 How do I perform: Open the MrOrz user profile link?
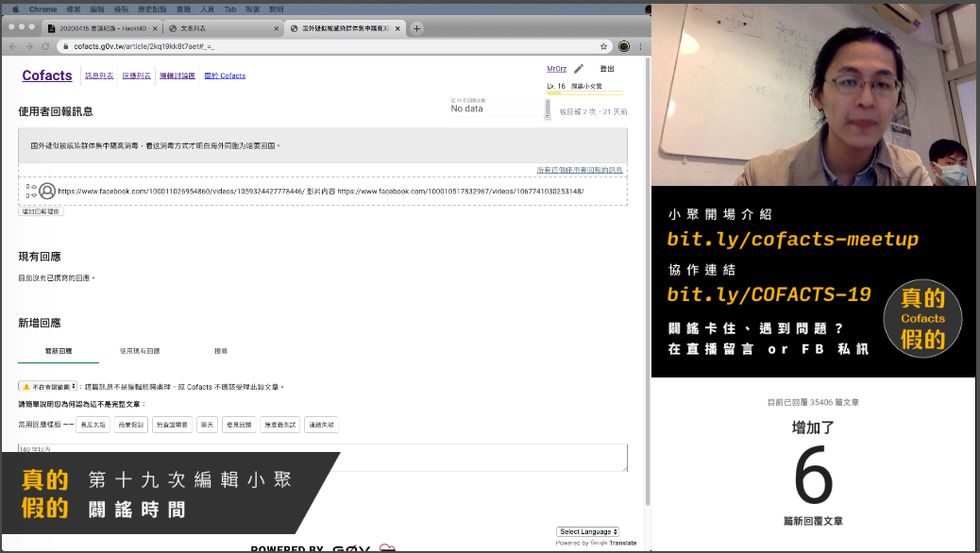pos(556,69)
